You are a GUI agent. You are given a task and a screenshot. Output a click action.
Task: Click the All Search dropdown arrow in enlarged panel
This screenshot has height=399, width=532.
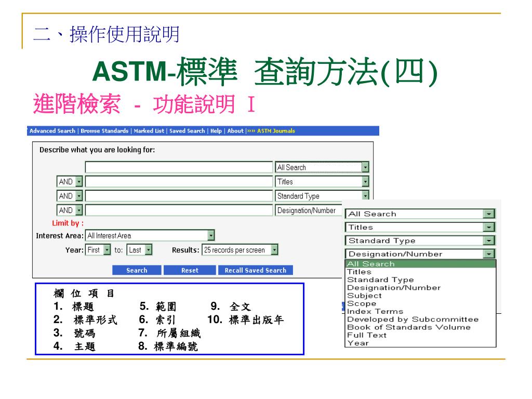tap(488, 214)
